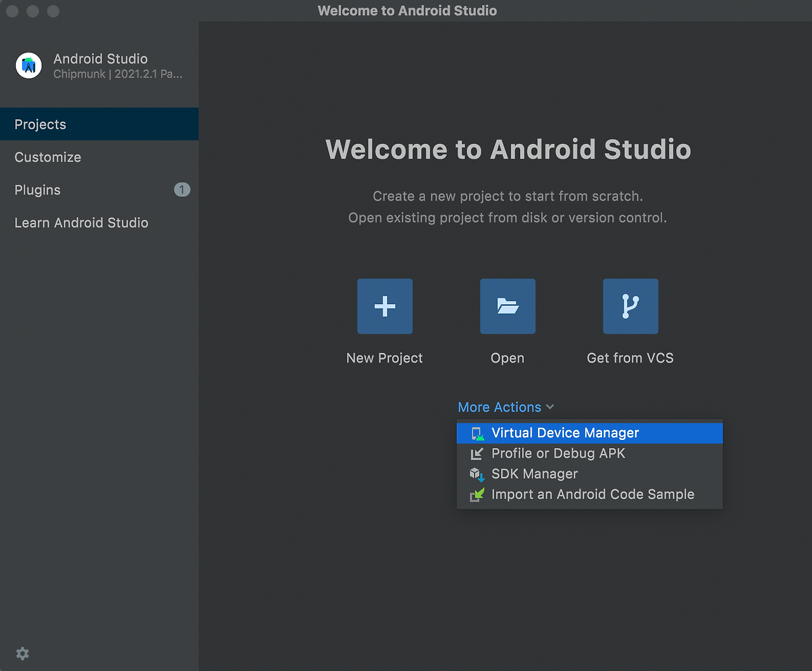Collapse the More Actions dropdown
Viewport: 812px width, 671px height.
(x=506, y=407)
